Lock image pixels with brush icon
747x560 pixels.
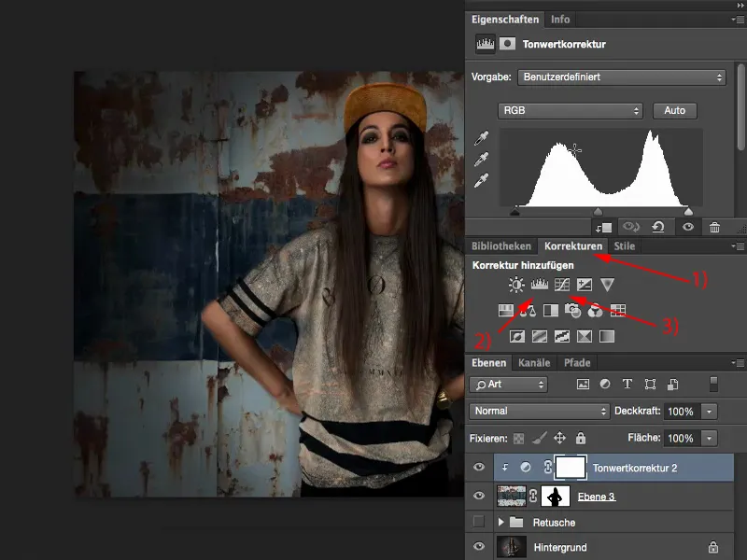click(540, 438)
